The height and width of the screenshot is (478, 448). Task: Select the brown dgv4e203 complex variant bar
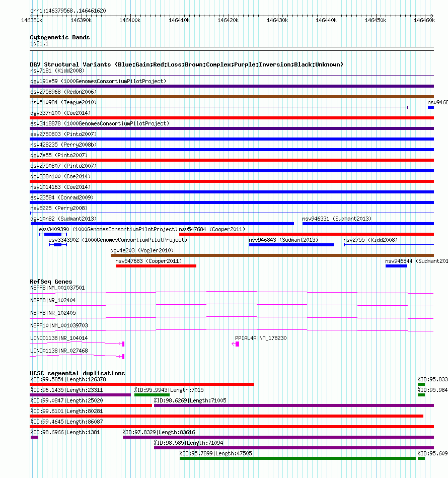pos(272,255)
